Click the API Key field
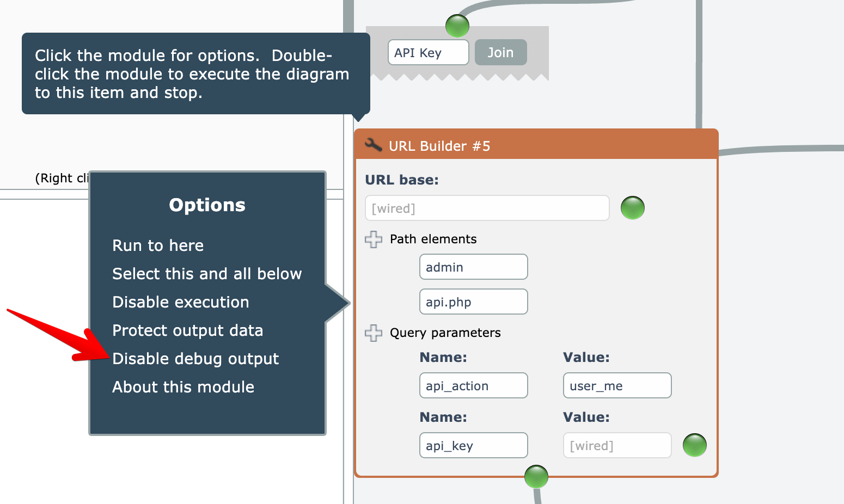The width and height of the screenshot is (844, 504). coord(428,53)
